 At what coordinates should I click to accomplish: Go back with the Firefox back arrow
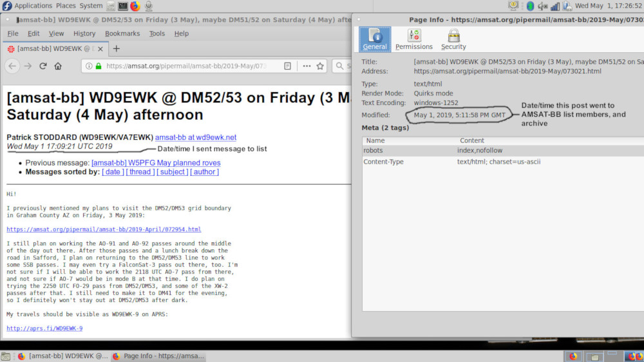pyautogui.click(x=12, y=66)
